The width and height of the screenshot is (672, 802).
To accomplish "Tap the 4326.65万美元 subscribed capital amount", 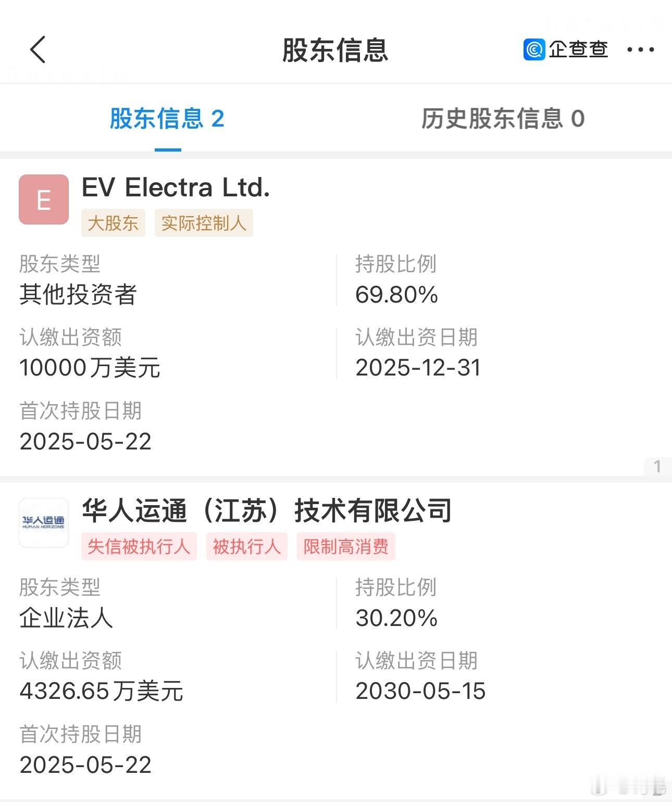I will tap(101, 691).
